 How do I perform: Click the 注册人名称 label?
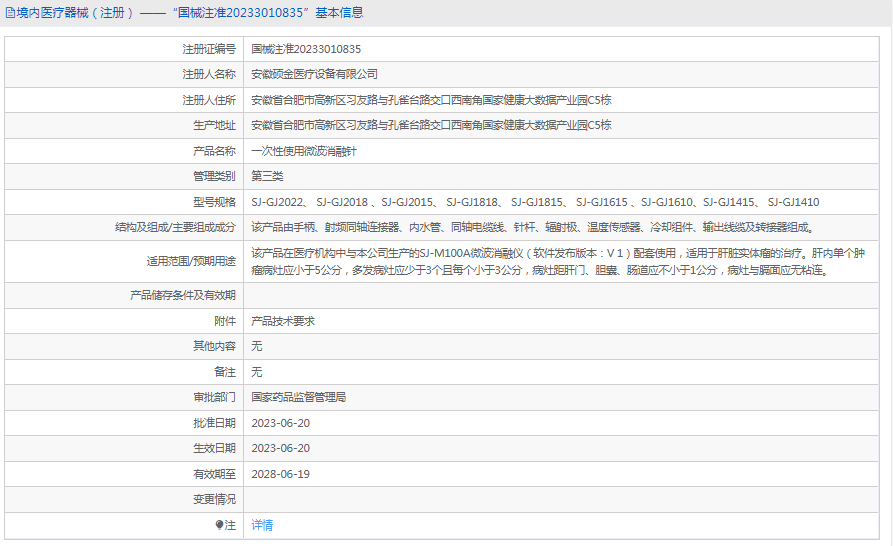click(209, 75)
